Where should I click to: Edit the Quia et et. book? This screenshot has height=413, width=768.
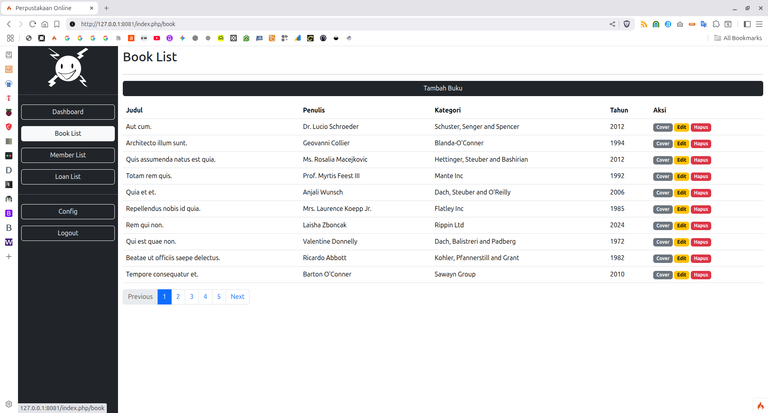pos(681,193)
